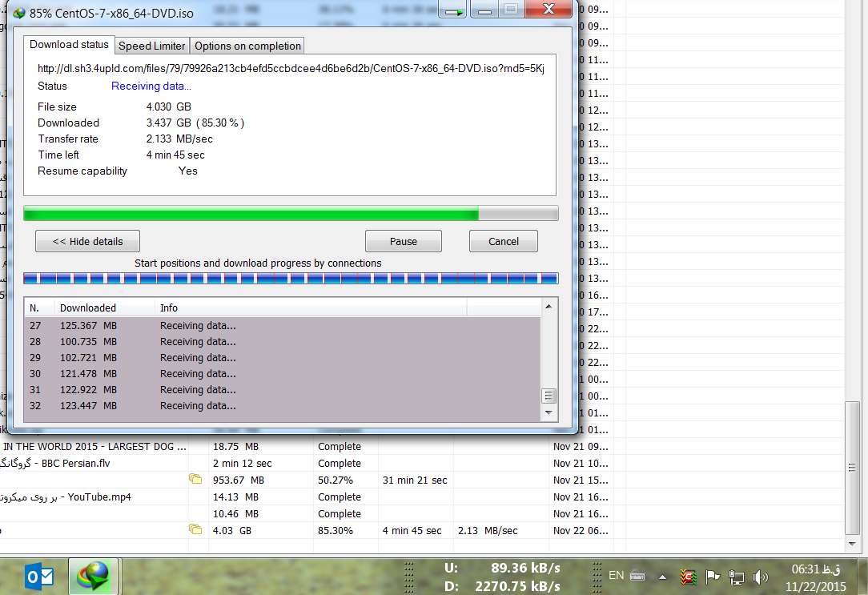Switch to the Speed Limiter tab

tap(151, 46)
